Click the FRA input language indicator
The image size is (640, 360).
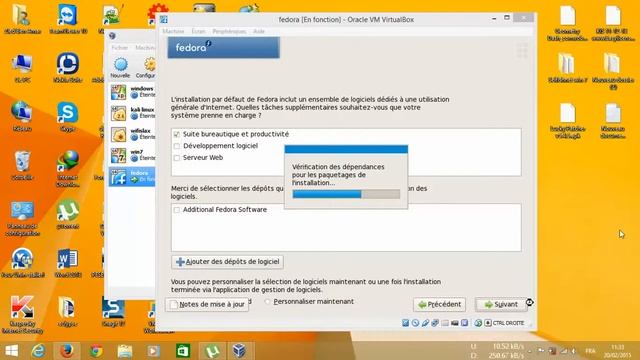[590, 351]
